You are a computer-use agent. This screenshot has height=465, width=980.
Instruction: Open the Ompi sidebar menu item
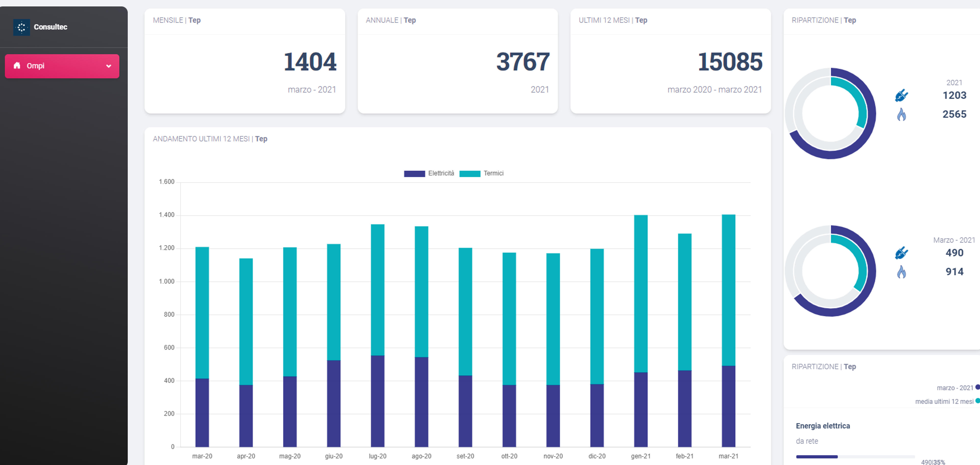coord(62,66)
